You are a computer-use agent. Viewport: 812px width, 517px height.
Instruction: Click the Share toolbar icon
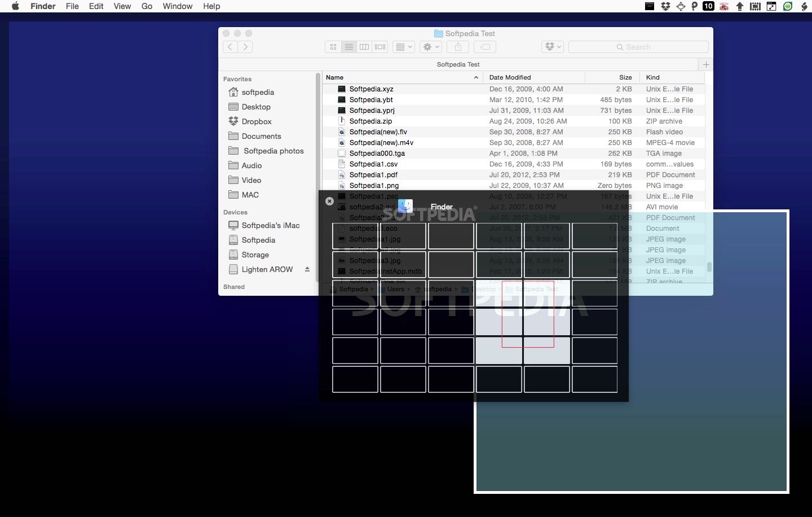(458, 47)
